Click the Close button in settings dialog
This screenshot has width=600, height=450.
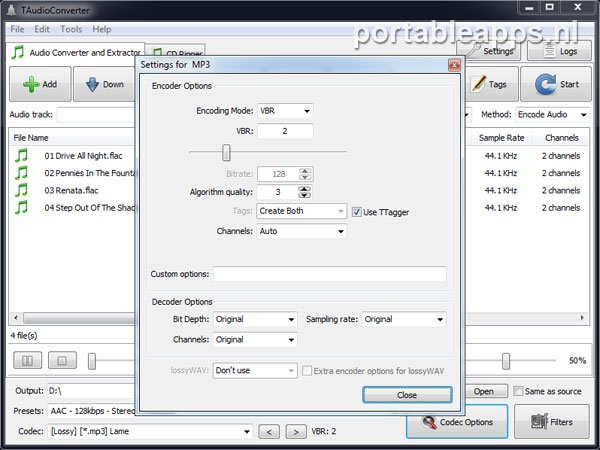(406, 395)
